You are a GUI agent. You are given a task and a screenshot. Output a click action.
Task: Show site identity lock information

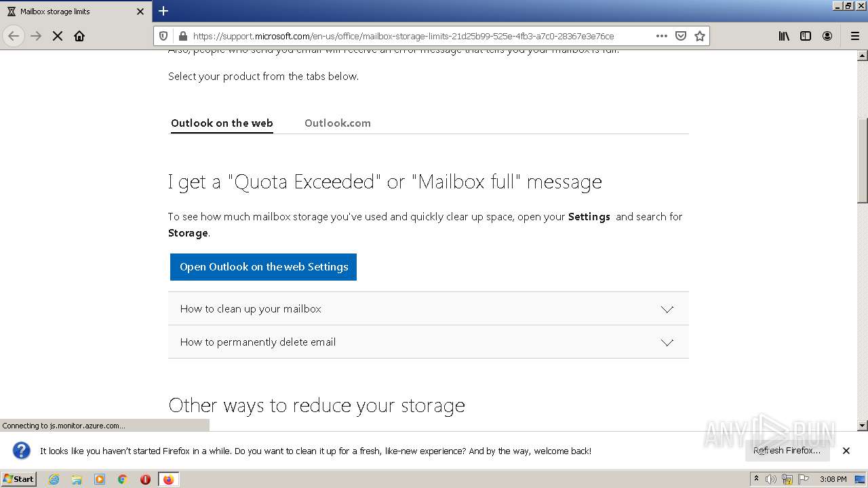click(182, 36)
